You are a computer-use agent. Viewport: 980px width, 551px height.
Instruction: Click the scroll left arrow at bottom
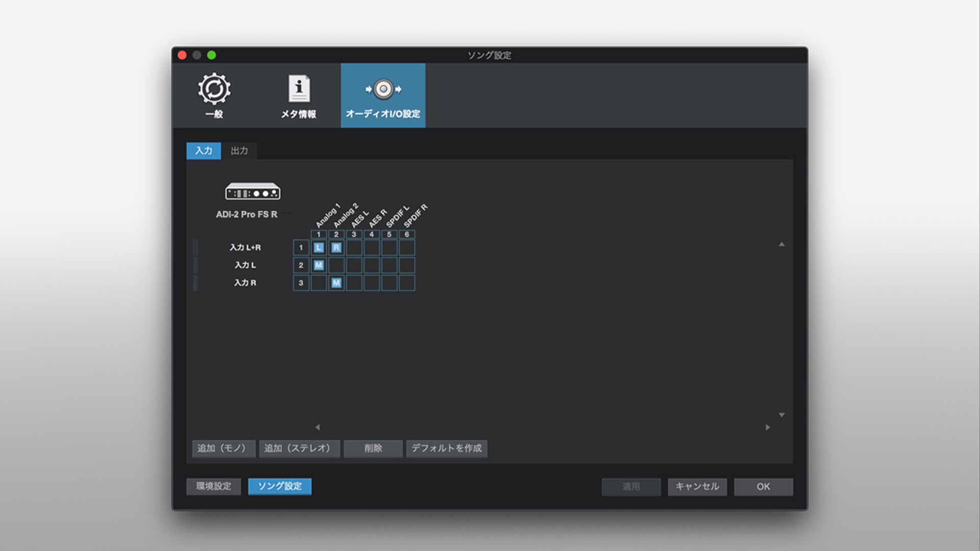pyautogui.click(x=317, y=427)
